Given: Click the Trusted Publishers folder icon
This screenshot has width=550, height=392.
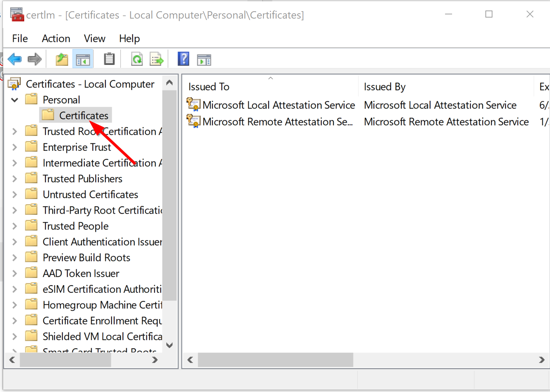Looking at the screenshot, I should [x=31, y=178].
